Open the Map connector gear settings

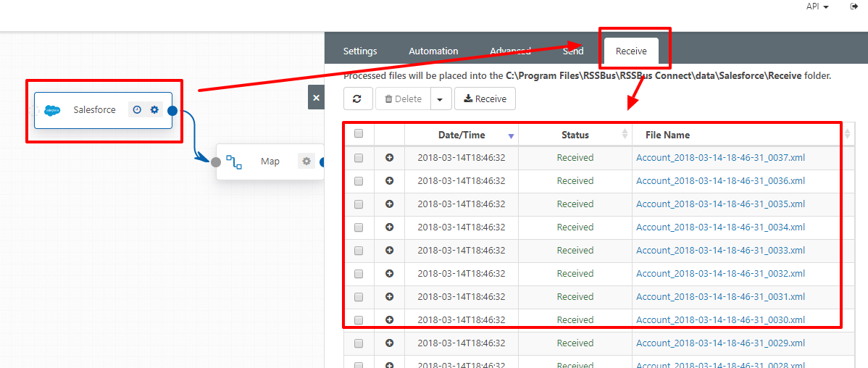pos(306,162)
